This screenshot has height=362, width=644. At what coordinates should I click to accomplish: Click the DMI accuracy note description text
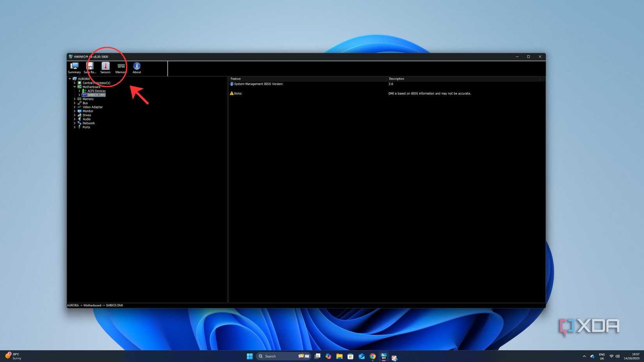[430, 94]
